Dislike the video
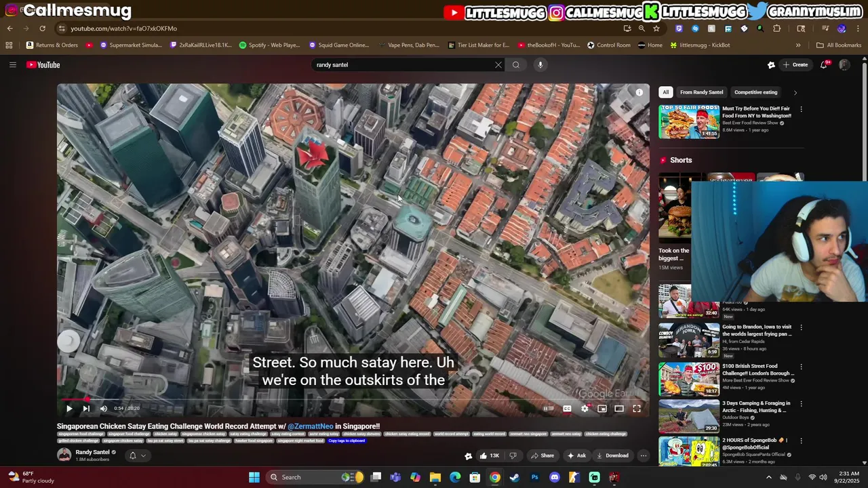 pos(513,455)
